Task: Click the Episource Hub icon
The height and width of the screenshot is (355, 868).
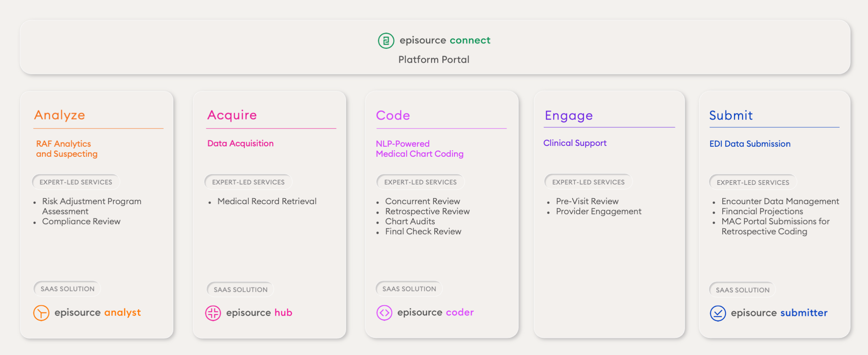Action: [213, 313]
